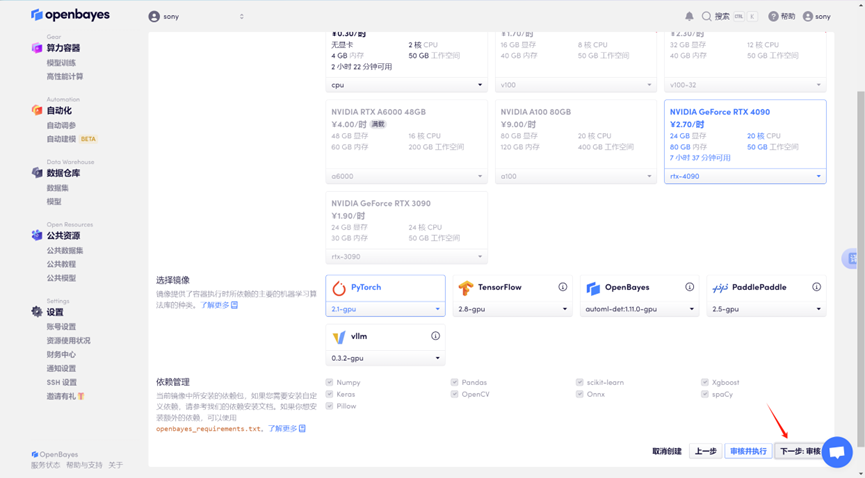Click the 设置 gear icon

(x=37, y=312)
